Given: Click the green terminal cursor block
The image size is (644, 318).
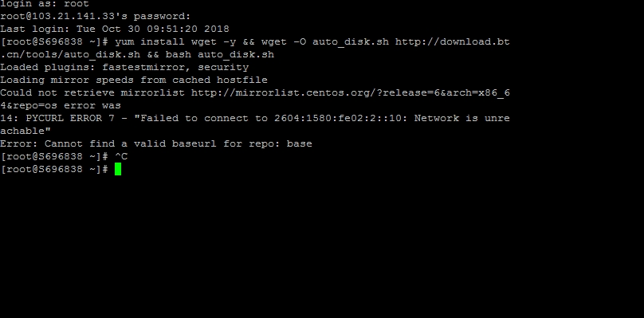Looking at the screenshot, I should coord(118,169).
